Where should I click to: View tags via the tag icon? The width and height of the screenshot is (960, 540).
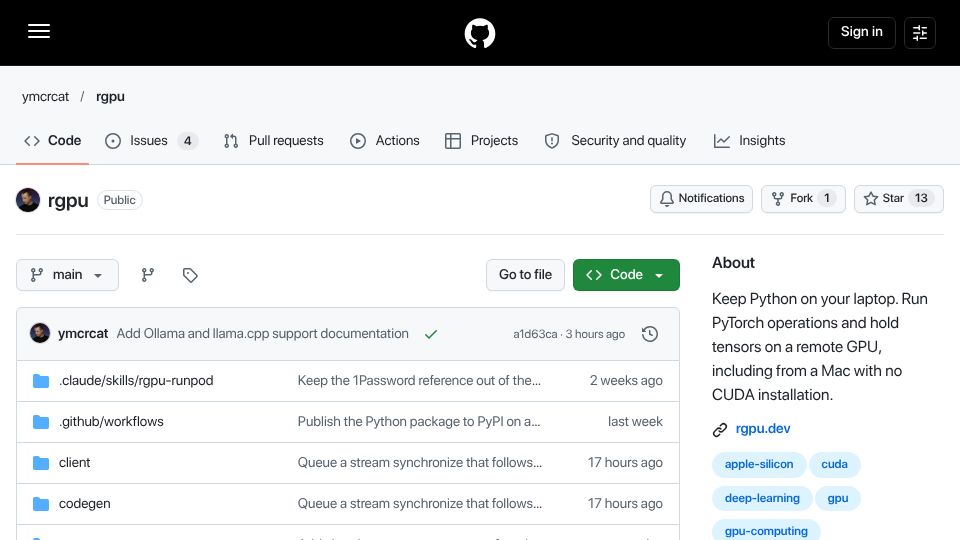tap(190, 275)
